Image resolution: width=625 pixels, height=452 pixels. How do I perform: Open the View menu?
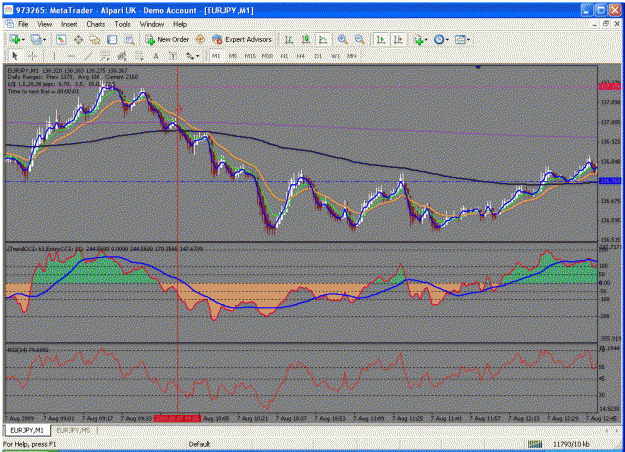point(45,24)
